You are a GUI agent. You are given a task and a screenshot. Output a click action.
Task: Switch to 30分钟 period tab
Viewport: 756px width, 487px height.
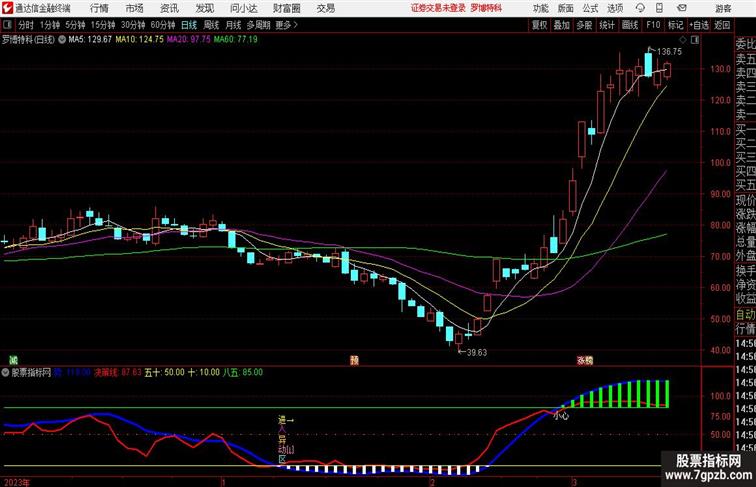pyautogui.click(x=133, y=25)
